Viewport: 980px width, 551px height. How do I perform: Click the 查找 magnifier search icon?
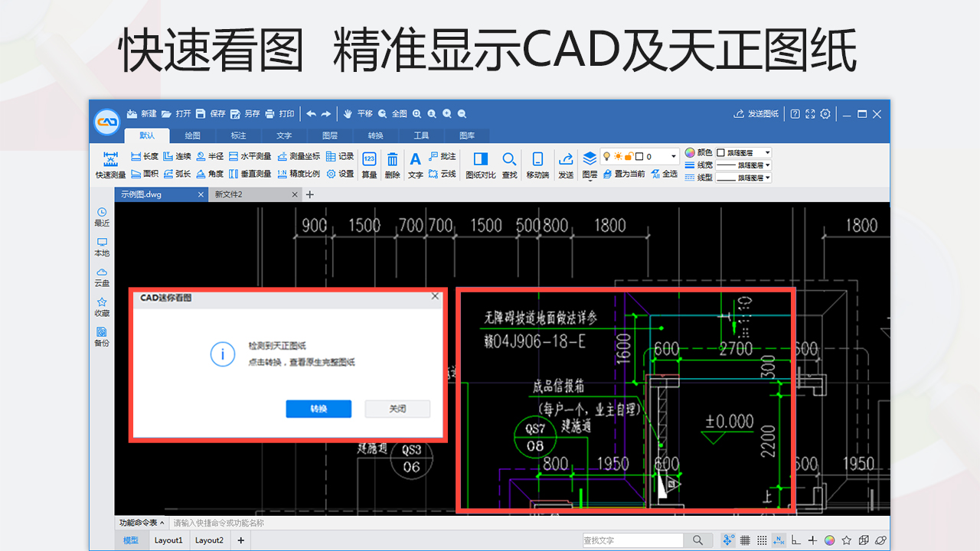[509, 159]
